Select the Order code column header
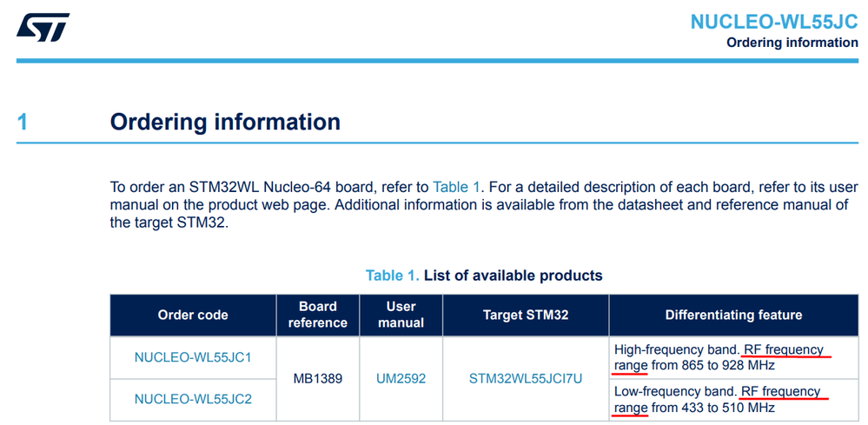 (x=193, y=315)
